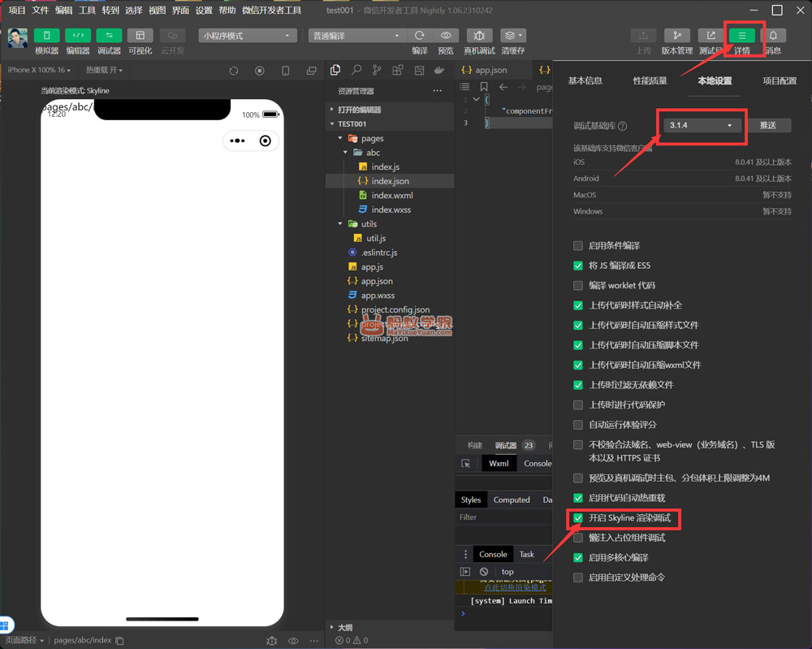Uncheck 将 JS 编译成 ES5

(x=578, y=266)
